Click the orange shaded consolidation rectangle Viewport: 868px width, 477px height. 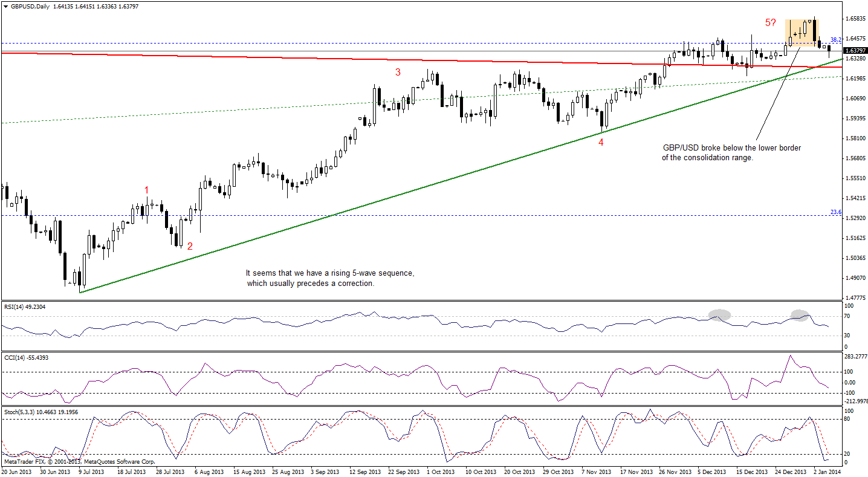802,33
